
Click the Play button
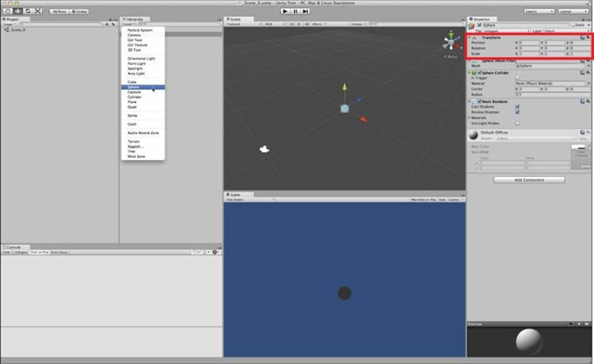tap(285, 11)
